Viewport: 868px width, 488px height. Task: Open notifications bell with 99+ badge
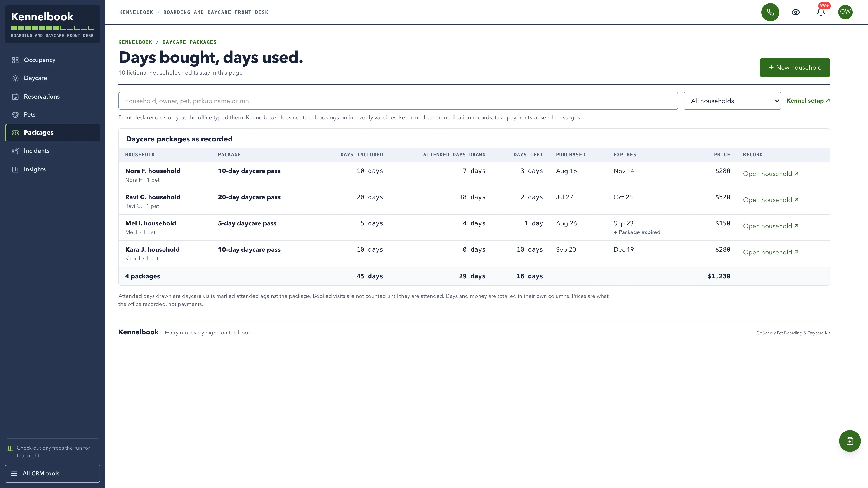(x=821, y=12)
